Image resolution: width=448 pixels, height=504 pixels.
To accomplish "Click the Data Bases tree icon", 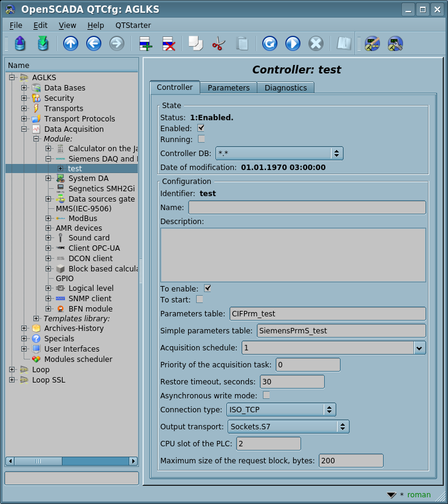I will [36, 88].
